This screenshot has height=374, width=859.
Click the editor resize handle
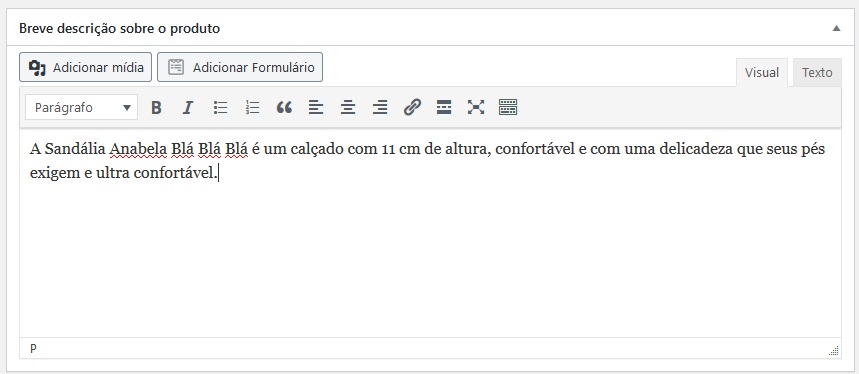[x=834, y=351]
